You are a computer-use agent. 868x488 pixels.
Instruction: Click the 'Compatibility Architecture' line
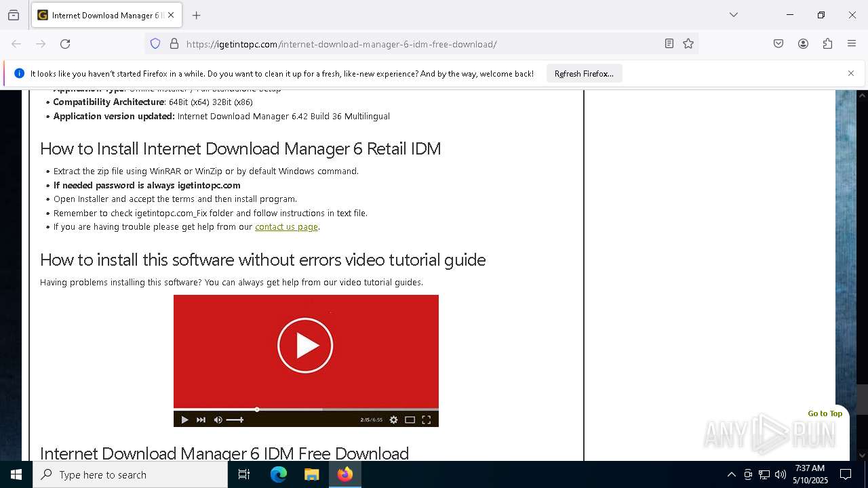(153, 102)
